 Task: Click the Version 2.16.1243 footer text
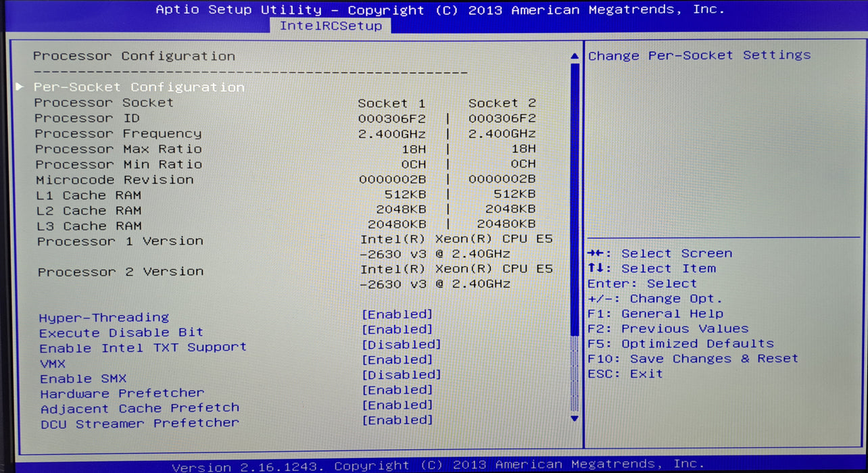pos(249,466)
